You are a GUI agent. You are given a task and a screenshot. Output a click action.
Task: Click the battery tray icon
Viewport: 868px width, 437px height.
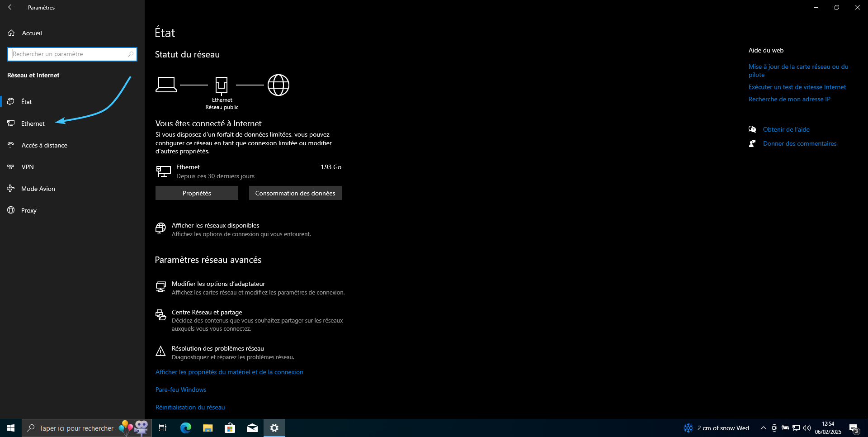[x=785, y=428]
